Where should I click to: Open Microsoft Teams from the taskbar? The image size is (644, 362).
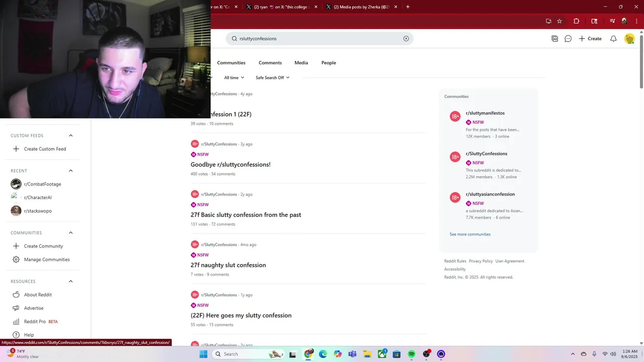[352, 354]
